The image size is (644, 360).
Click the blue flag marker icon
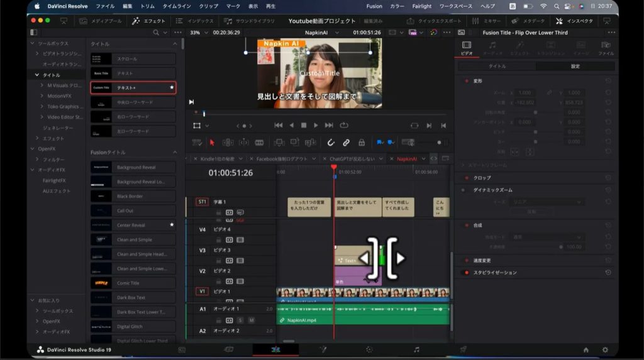click(379, 143)
